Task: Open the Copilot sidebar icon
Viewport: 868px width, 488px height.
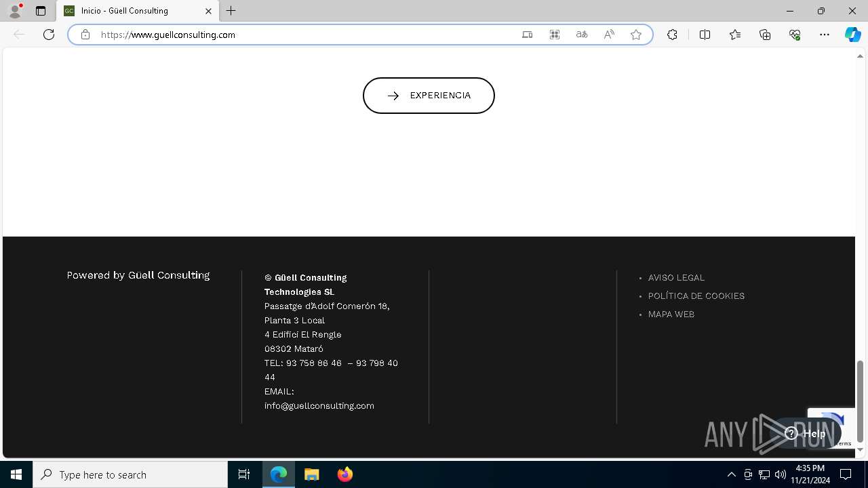Action: 852,35
